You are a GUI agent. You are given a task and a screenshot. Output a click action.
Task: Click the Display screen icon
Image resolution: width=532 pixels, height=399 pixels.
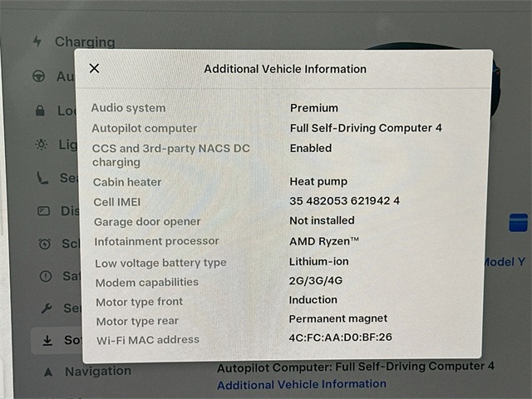click(43, 211)
